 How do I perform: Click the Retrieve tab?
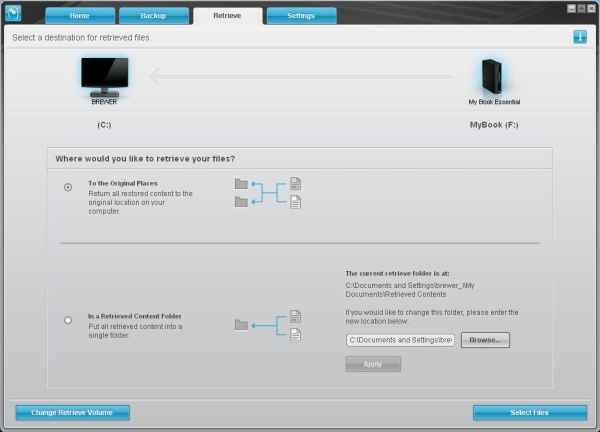tap(227, 16)
